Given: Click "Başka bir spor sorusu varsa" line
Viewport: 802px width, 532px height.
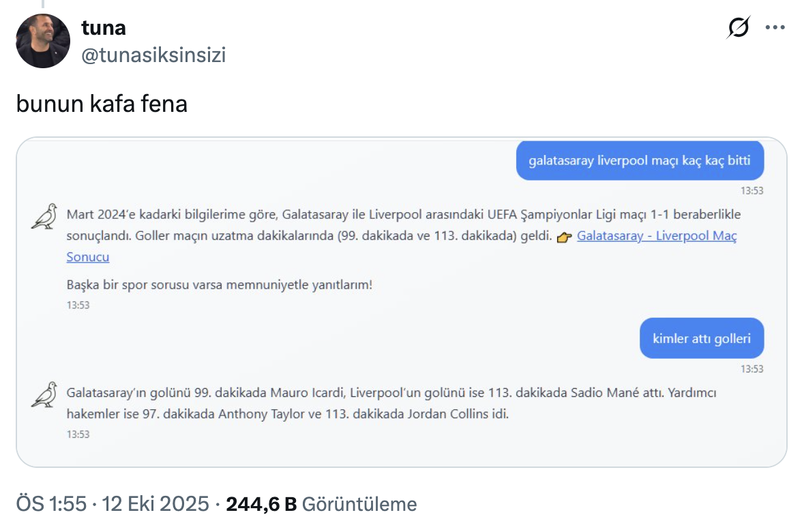Looking at the screenshot, I should 220,284.
